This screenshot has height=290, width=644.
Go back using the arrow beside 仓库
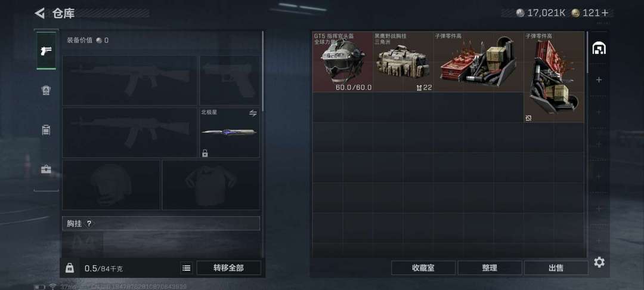click(x=39, y=13)
